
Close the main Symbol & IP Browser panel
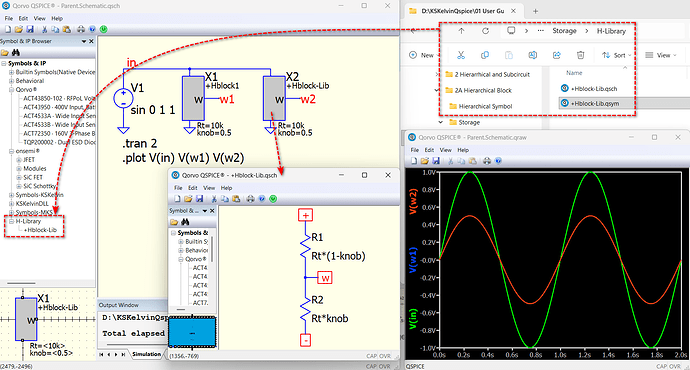[92, 41]
